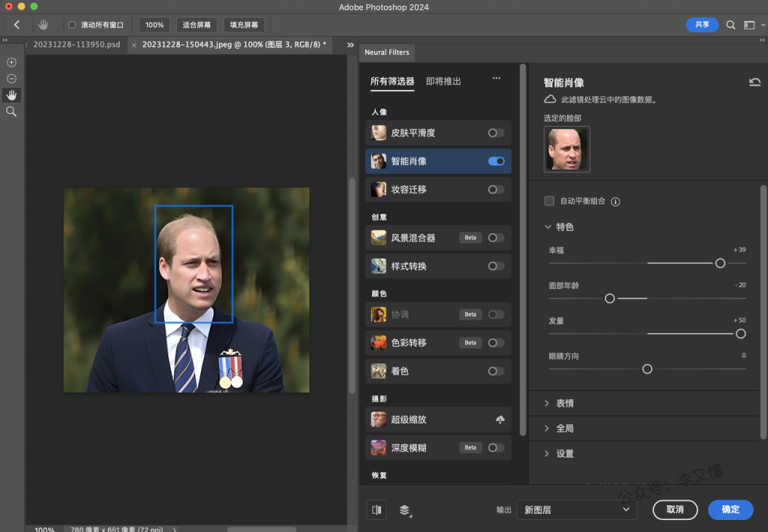Expand the 设置 section
Viewport: 768px width, 532px height.
click(x=565, y=453)
